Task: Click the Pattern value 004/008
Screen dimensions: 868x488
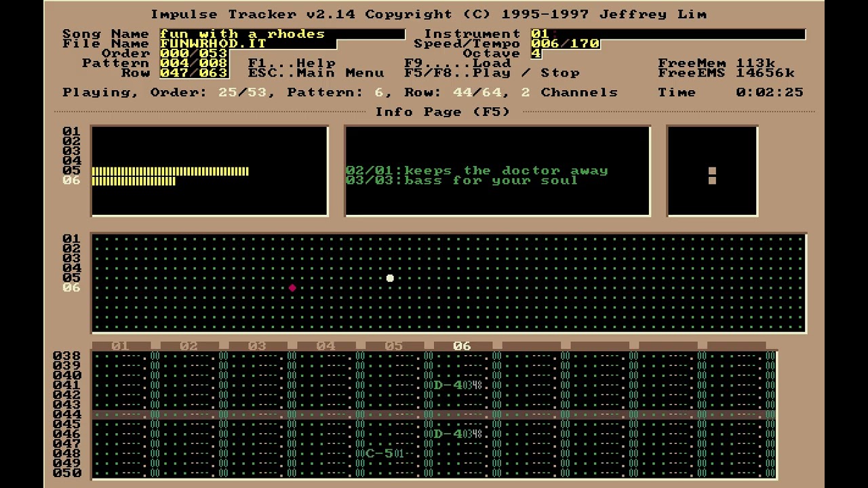Action: pyautogui.click(x=193, y=63)
